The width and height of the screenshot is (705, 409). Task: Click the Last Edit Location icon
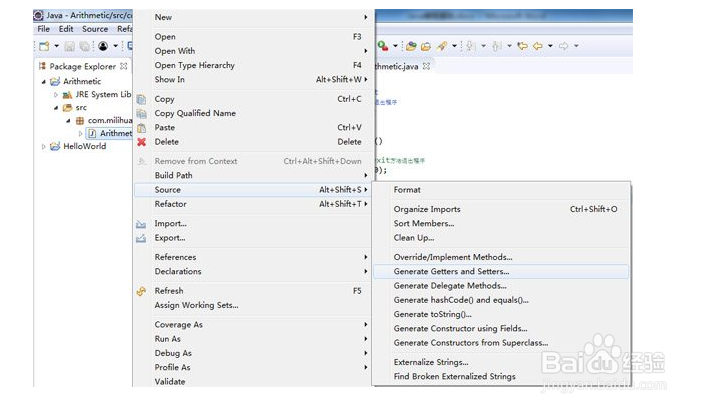click(x=522, y=46)
